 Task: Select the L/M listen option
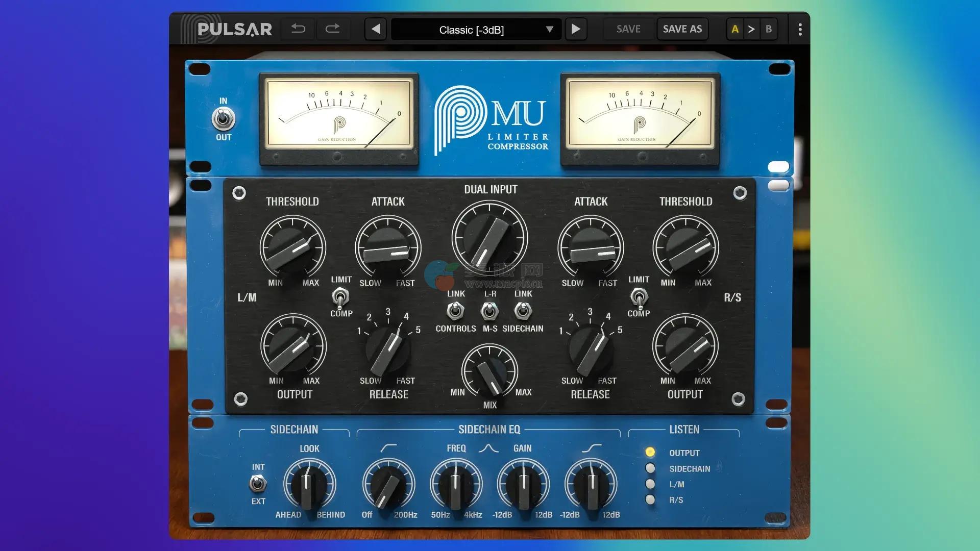650,484
